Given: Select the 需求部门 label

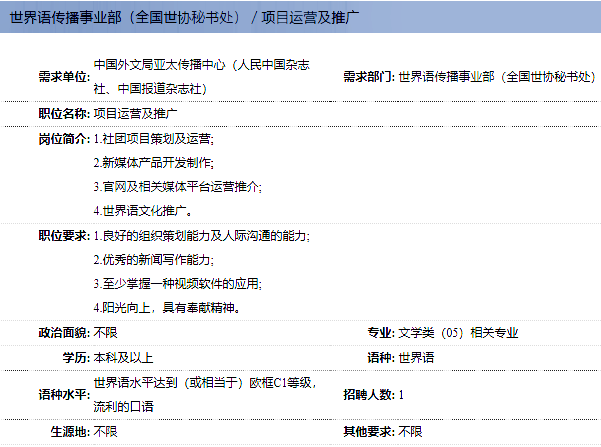Looking at the screenshot, I should click(x=369, y=77).
